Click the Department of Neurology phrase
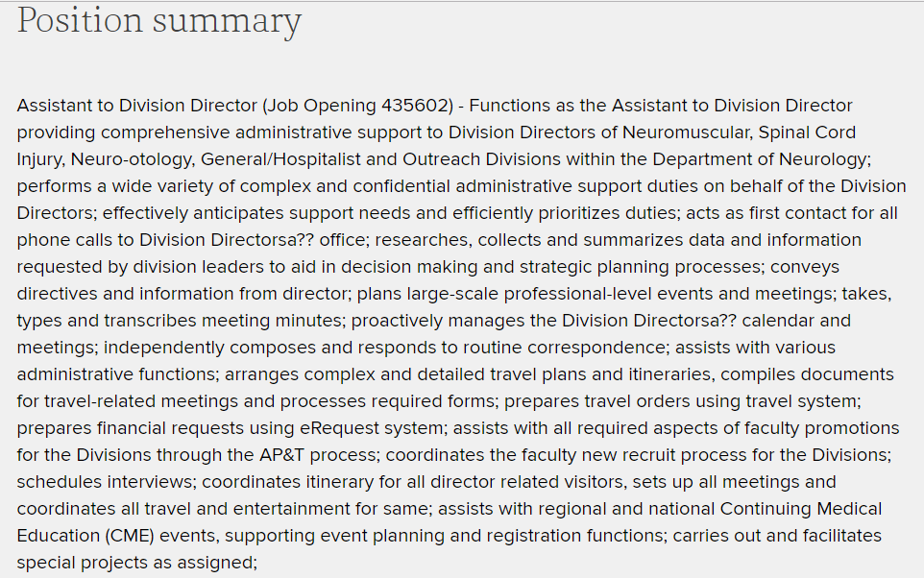Image resolution: width=924 pixels, height=578 pixels. coord(760,159)
